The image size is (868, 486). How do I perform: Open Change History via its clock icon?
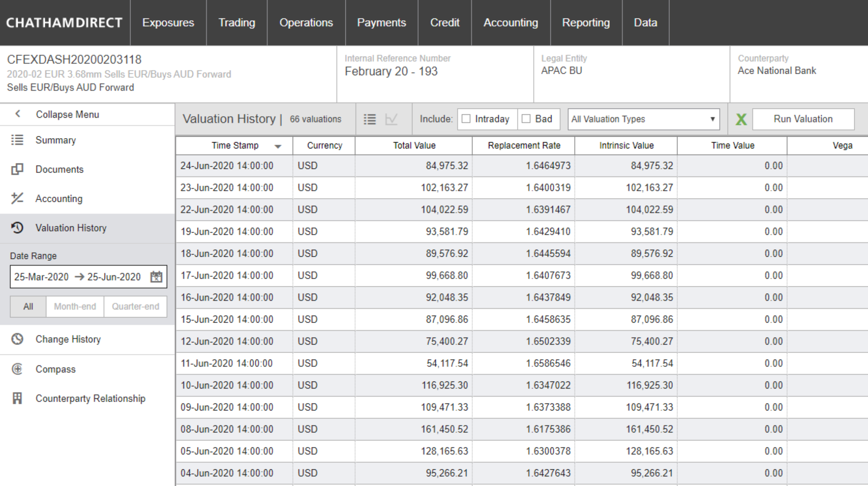click(17, 339)
